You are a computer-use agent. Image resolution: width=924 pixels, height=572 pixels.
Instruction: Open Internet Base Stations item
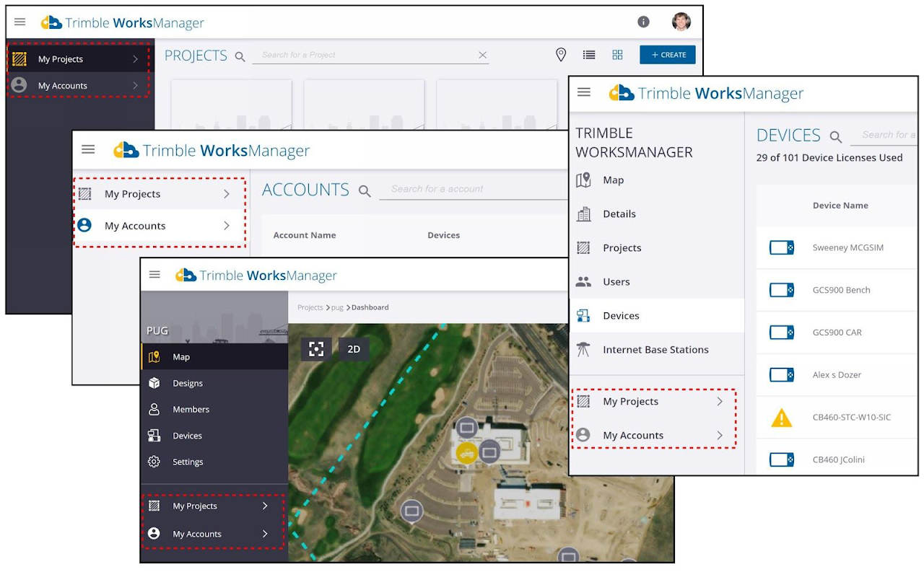click(x=656, y=350)
